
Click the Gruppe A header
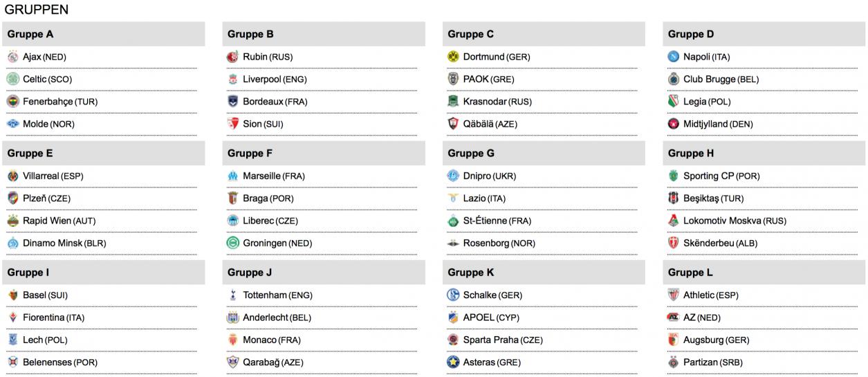tap(30, 34)
